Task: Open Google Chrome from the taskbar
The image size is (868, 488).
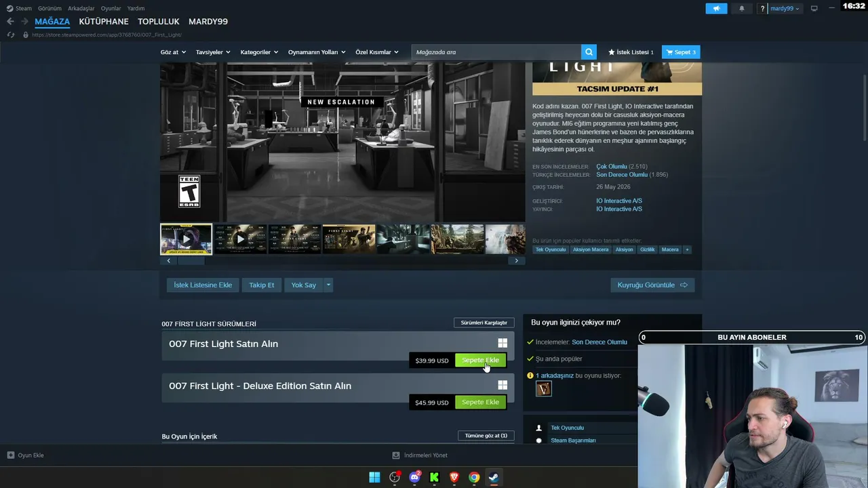Action: point(474,477)
